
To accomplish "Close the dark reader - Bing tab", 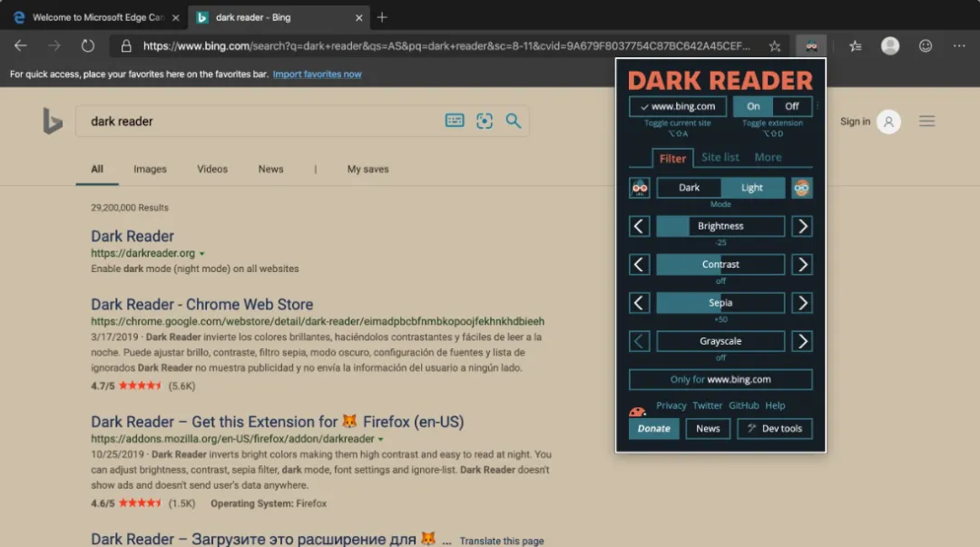I will [x=358, y=17].
